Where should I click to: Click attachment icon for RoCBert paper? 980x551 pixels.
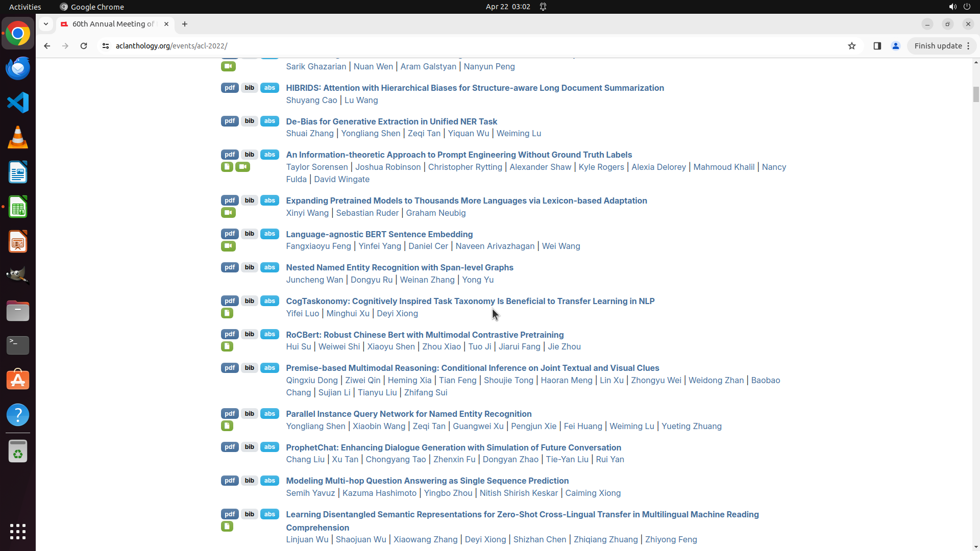tap(227, 347)
